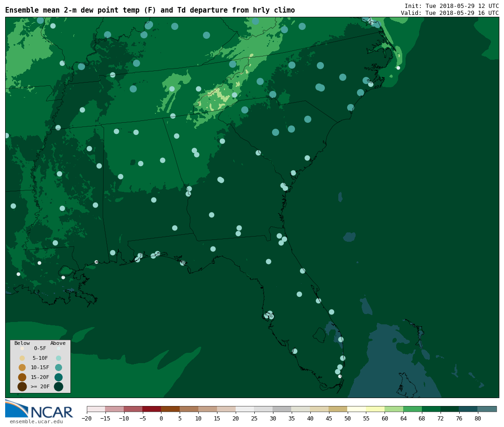Click the colorbar tick label 50
This screenshot has height=427, width=504.
(x=348, y=418)
